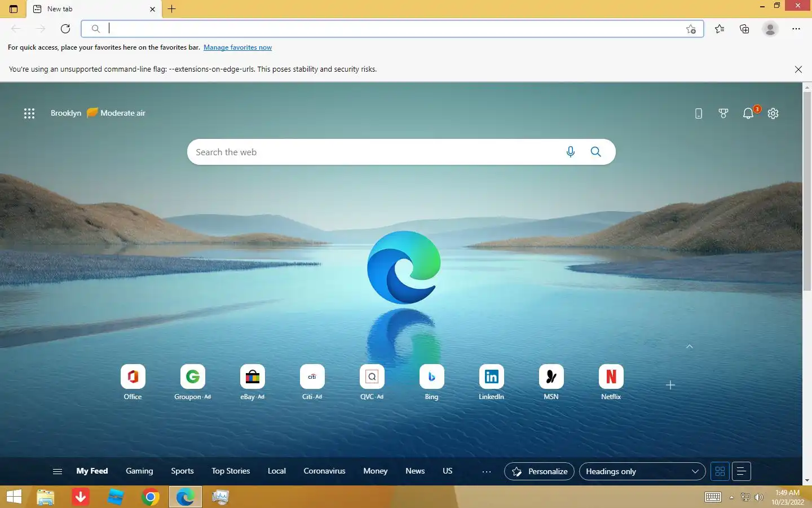This screenshot has height=508, width=812.
Task: Open the Windows Start button
Action: (14, 497)
